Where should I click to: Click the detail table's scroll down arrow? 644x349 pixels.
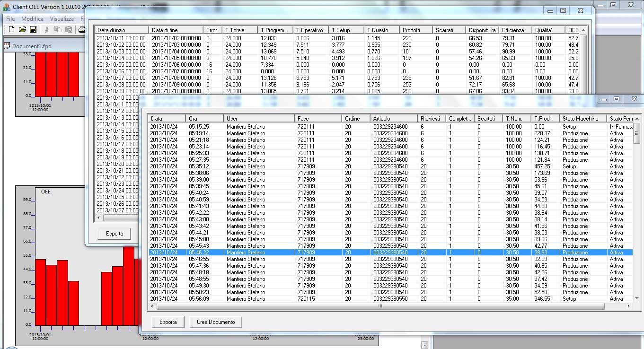pyautogui.click(x=637, y=298)
